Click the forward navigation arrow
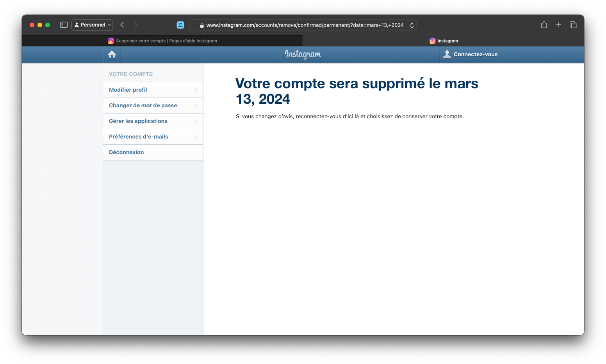The width and height of the screenshot is (606, 364). [136, 25]
